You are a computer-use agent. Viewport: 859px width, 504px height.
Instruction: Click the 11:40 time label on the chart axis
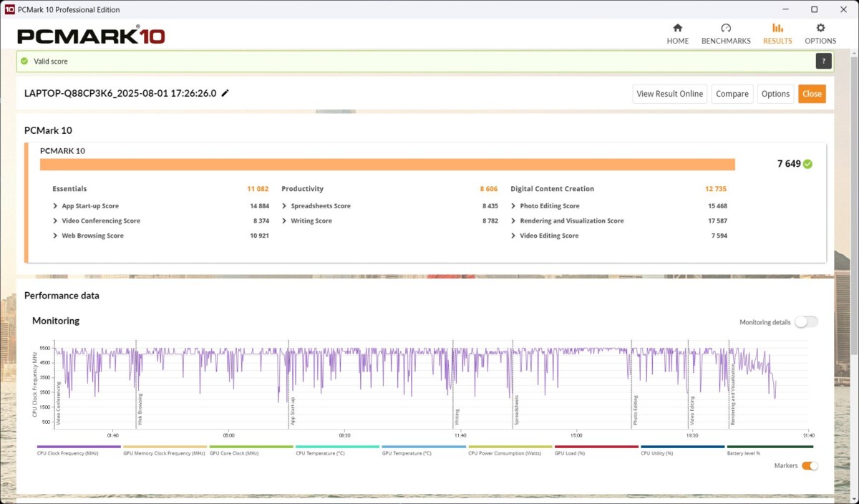pos(460,435)
